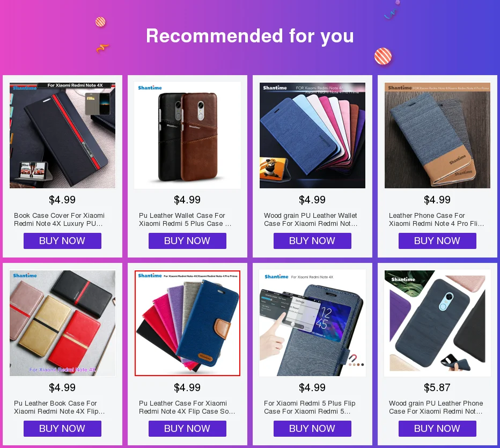The height and width of the screenshot is (448, 500).
Task: Click BUY NOW for Xiaomi Redmi 5 Plus Flip Case
Action: click(x=312, y=429)
